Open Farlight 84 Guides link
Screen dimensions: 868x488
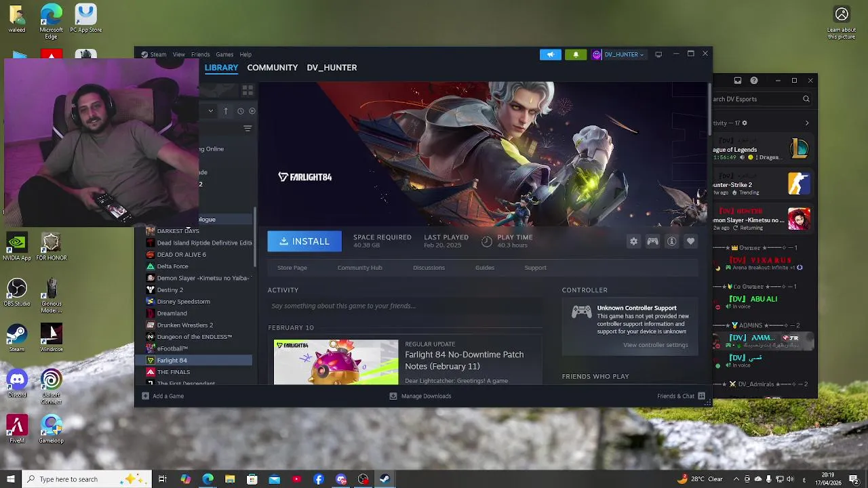tap(485, 268)
